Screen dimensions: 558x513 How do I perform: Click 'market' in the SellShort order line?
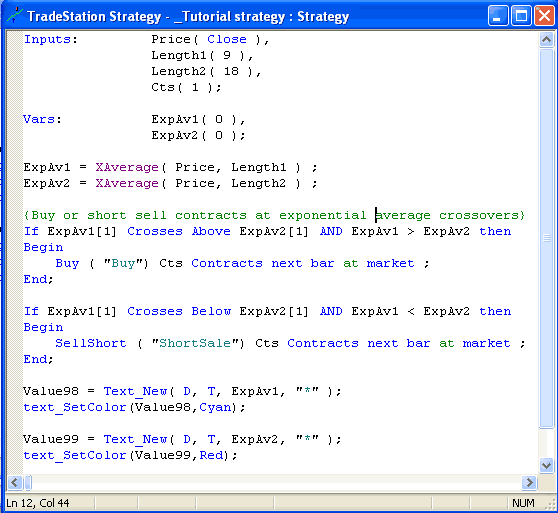point(486,343)
